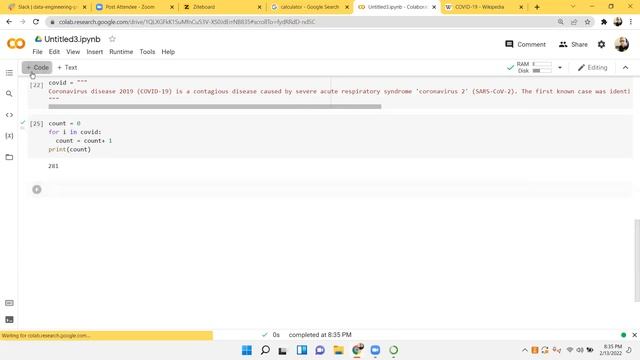Switch to the calculator Google Search tab
The image size is (640, 360).
309,7
